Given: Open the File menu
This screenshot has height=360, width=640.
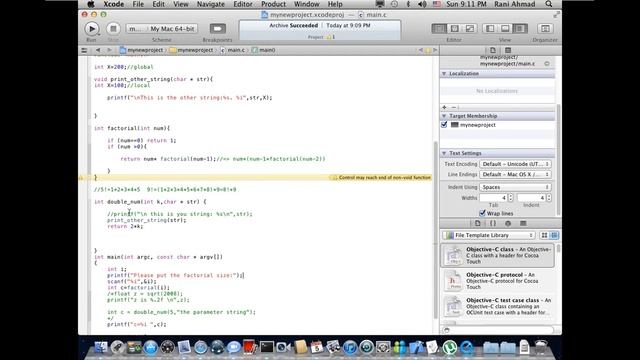Looking at the screenshot, I should [x=138, y=4].
